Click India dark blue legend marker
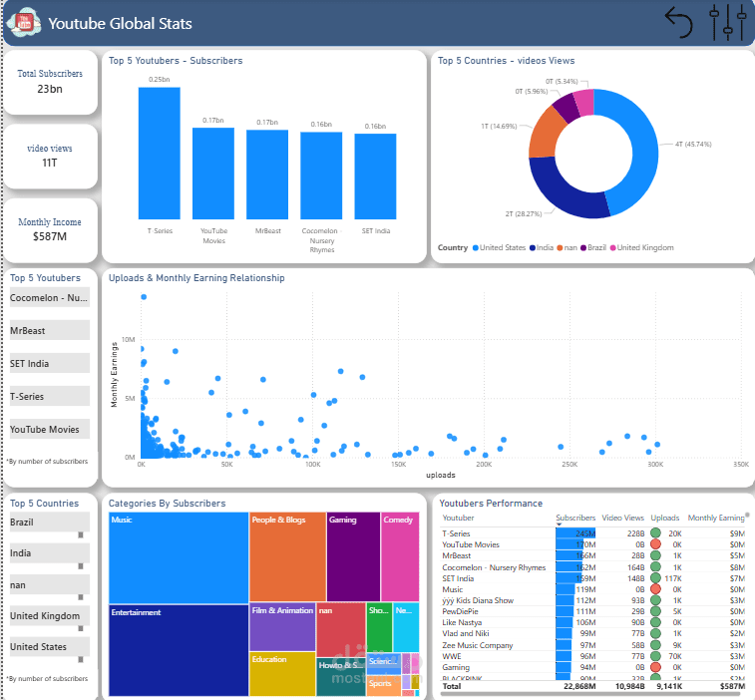755x700 pixels. pos(533,247)
